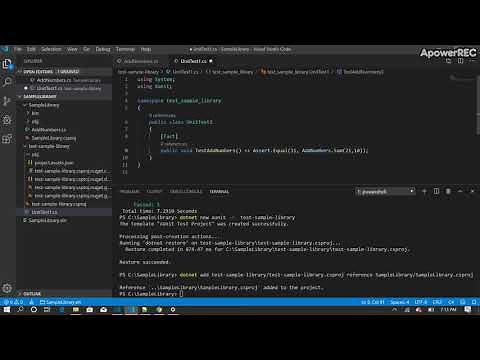Viewport: 480px width, 360px height.
Task: Split the terminal with split icon
Action: [436, 191]
